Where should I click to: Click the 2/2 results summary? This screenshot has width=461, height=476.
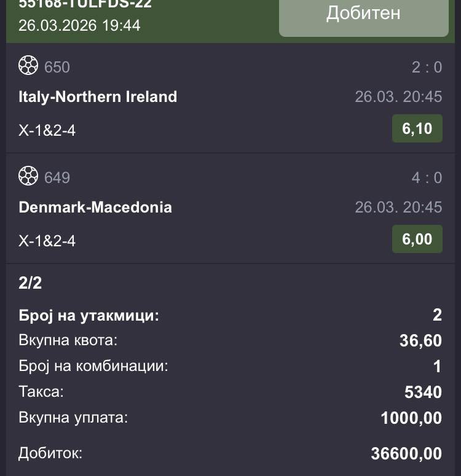pos(30,283)
